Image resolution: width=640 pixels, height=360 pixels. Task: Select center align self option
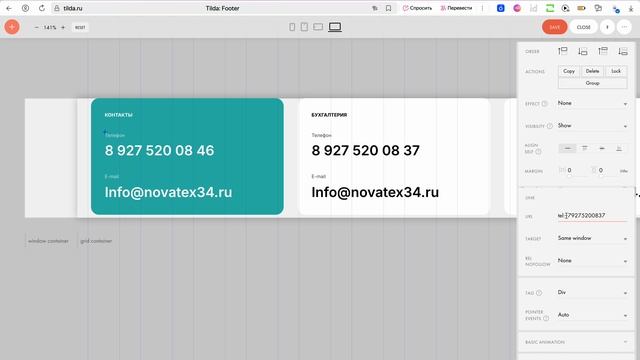coord(602,148)
